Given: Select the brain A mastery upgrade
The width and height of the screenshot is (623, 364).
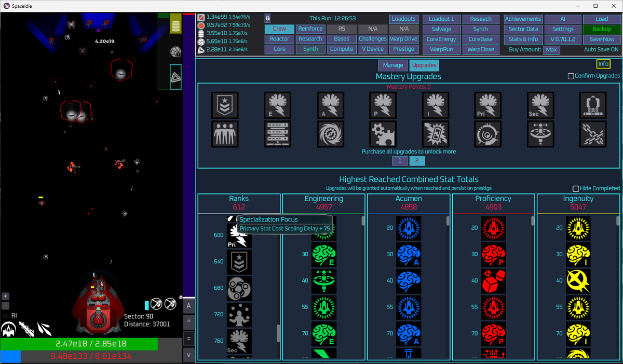Looking at the screenshot, I should [x=330, y=105].
